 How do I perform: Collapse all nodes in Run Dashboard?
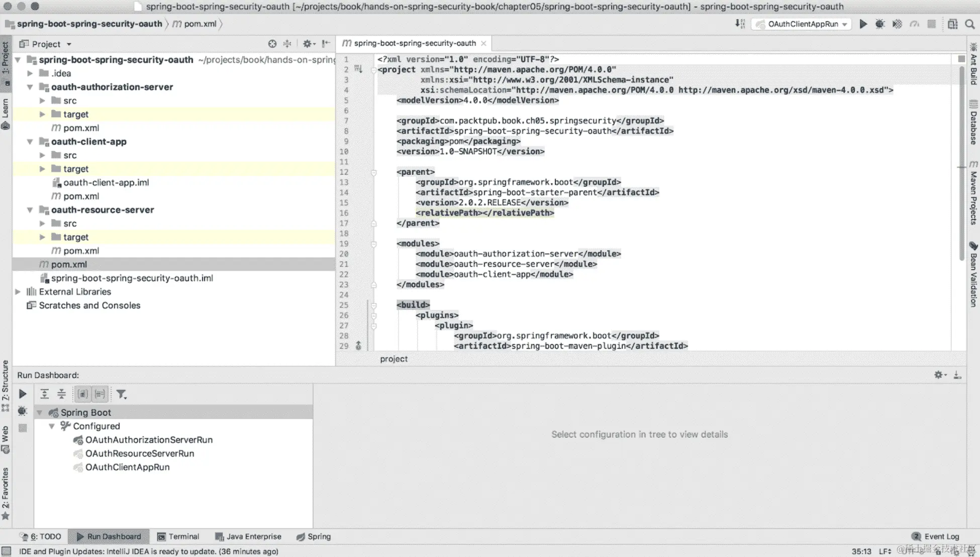point(61,394)
